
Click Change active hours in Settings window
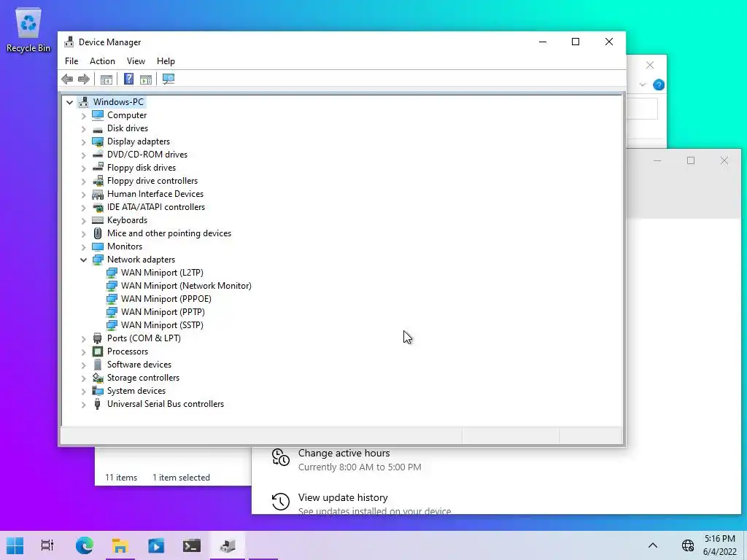point(344,454)
